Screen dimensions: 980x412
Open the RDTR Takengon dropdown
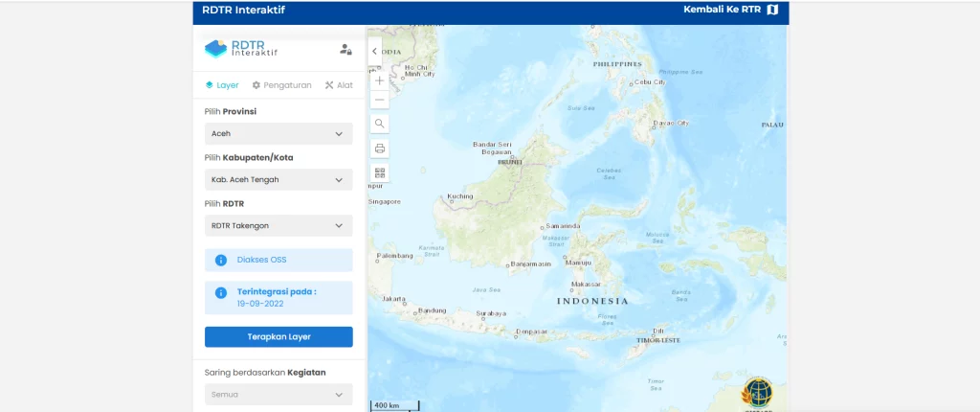278,225
